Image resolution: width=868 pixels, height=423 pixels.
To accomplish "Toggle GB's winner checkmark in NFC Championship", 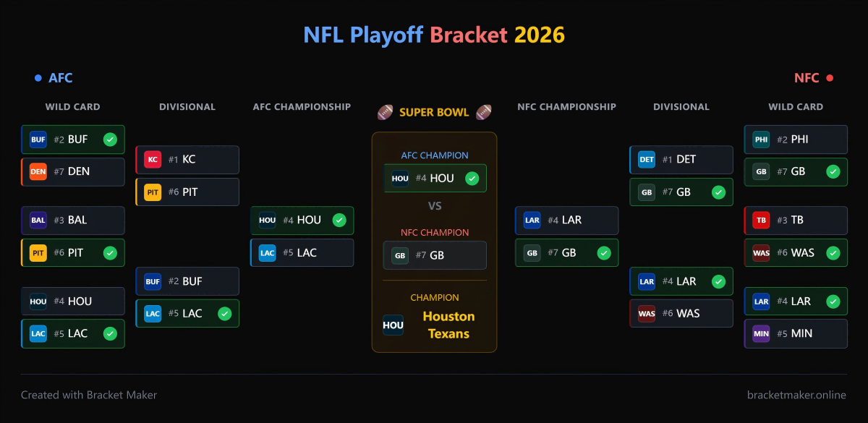I will [603, 252].
